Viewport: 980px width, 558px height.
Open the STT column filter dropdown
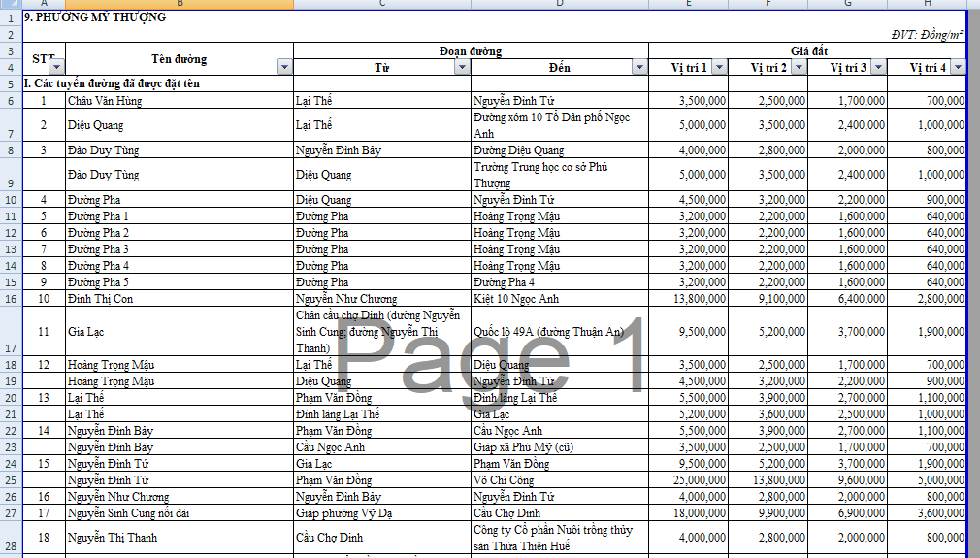(x=57, y=67)
